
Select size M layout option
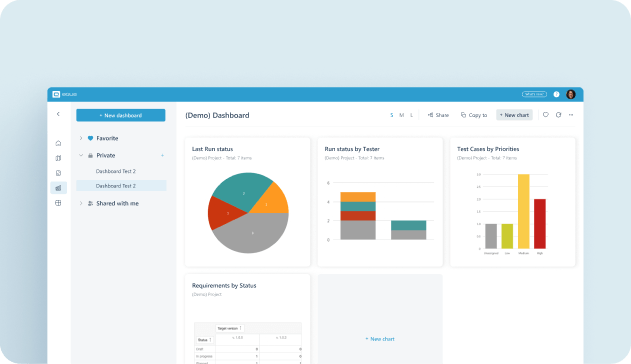click(x=401, y=115)
